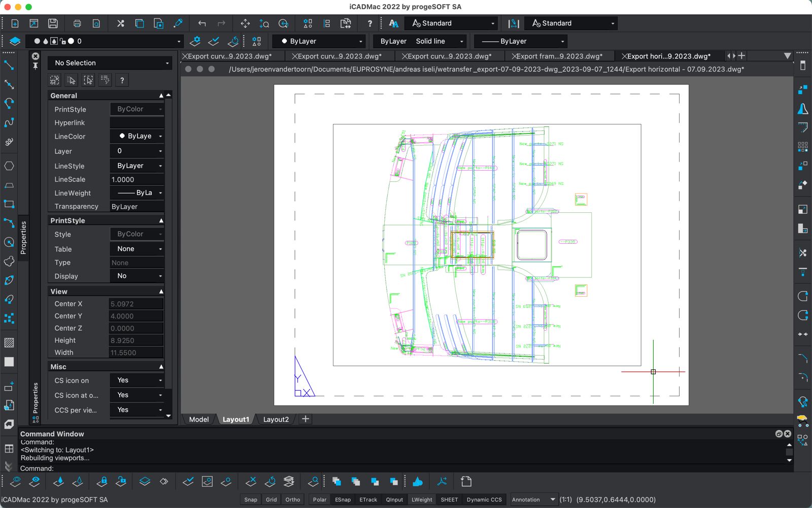
Task: Open the No Selection dropdown
Action: pos(110,63)
